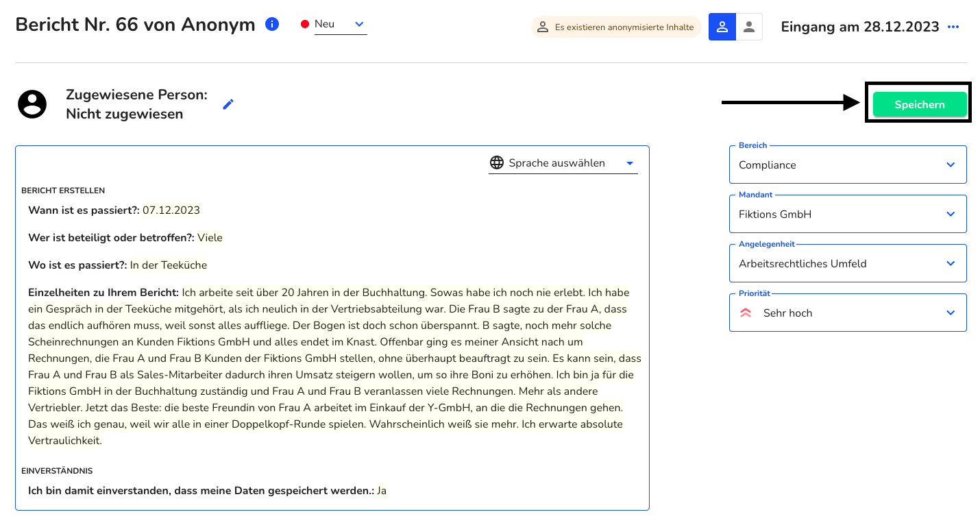Expand the Angelegenheit dropdown
Viewport: 980px width, 523px height.
pyautogui.click(x=848, y=263)
